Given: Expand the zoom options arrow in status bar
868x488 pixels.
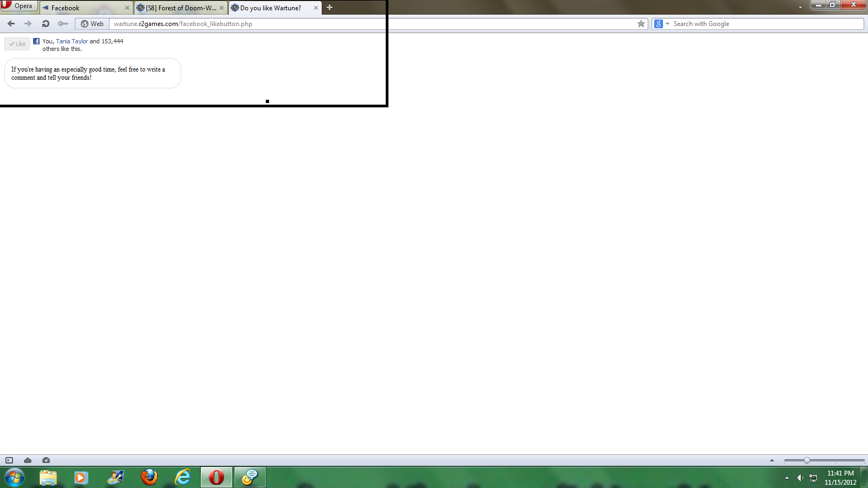Looking at the screenshot, I should [x=772, y=460].
